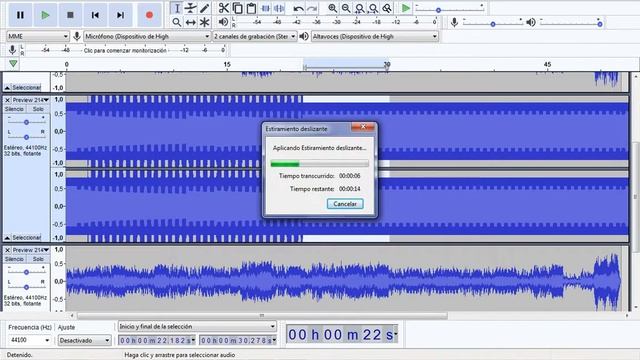Viewport: 640px width, 360px height.
Task: Adjust the pan slider of the bottom track
Action: pyautogui.click(x=26, y=287)
